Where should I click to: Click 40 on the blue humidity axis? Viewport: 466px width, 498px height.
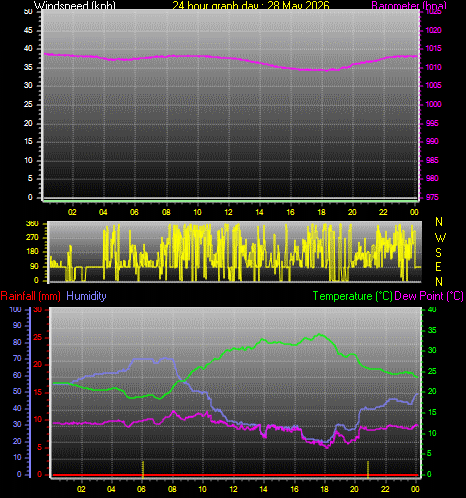point(17,408)
